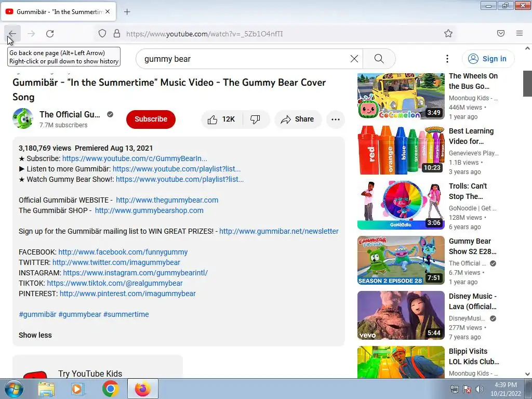Open the Save to Pocket icon

point(501,33)
